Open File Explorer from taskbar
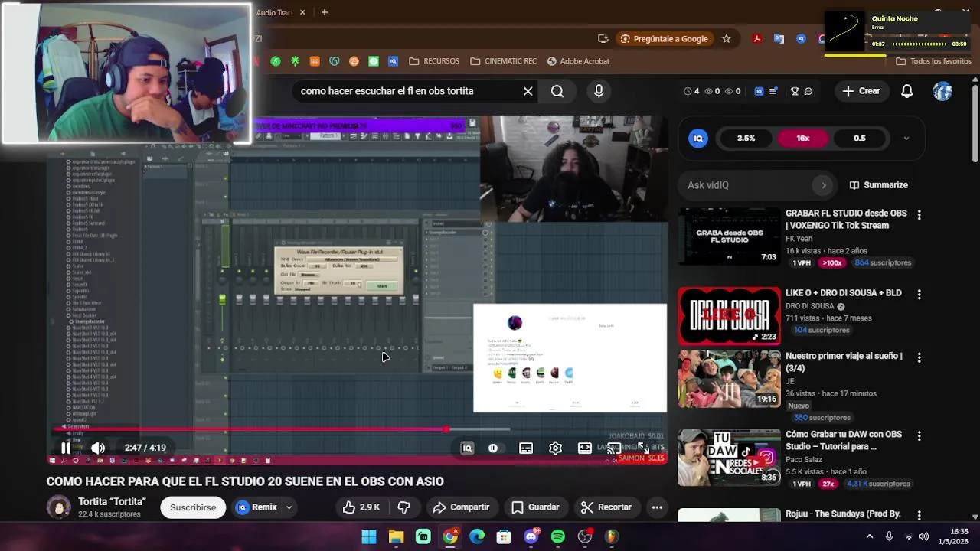Image resolution: width=980 pixels, height=551 pixels. pyautogui.click(x=396, y=536)
